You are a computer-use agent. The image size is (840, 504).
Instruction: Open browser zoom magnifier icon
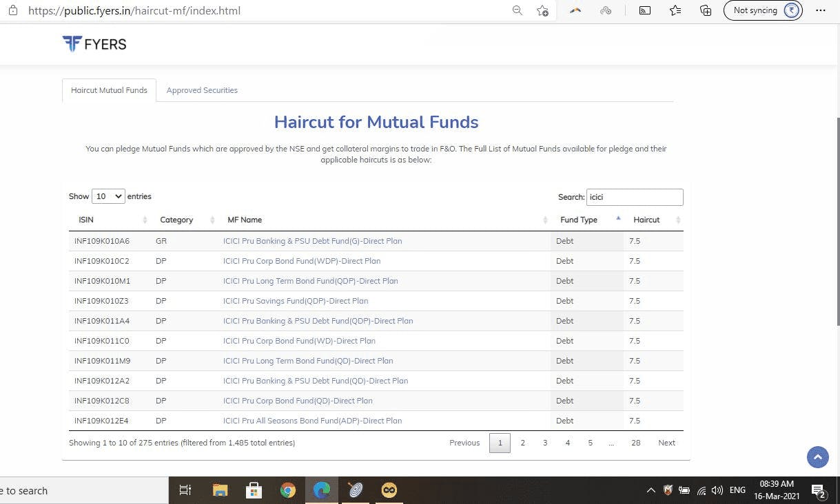518,10
